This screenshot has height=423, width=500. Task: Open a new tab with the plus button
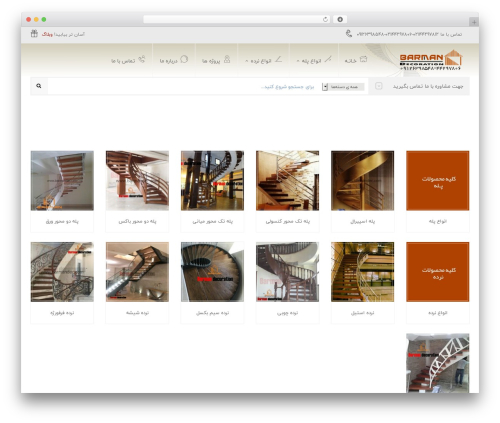474,22
